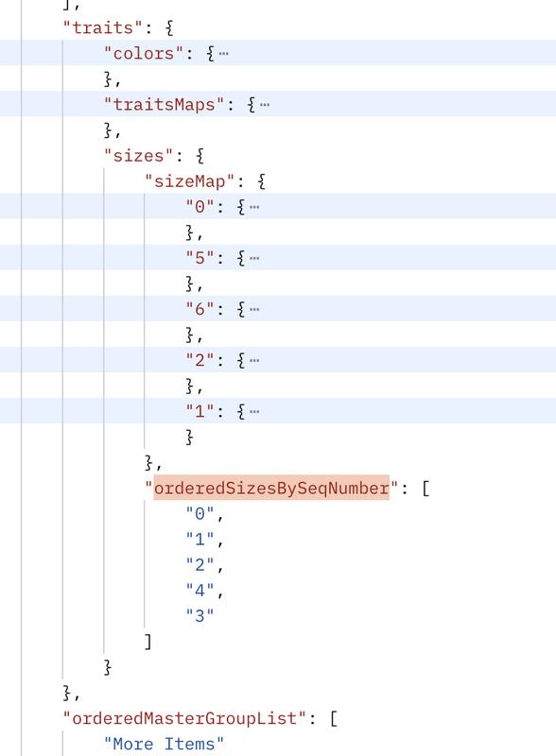This screenshot has height=756, width=556.
Task: Click the highlighted orderedSizesBySeqNumber key
Action: (271, 488)
